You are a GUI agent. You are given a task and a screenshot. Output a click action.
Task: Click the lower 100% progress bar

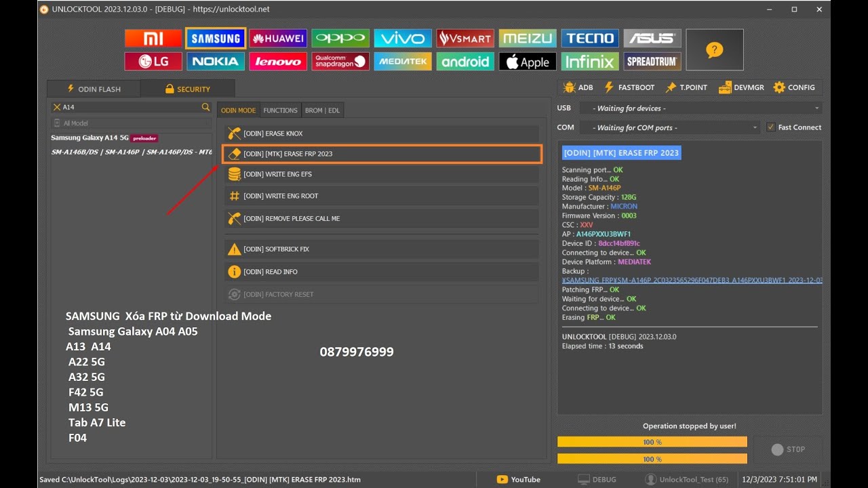coord(652,459)
